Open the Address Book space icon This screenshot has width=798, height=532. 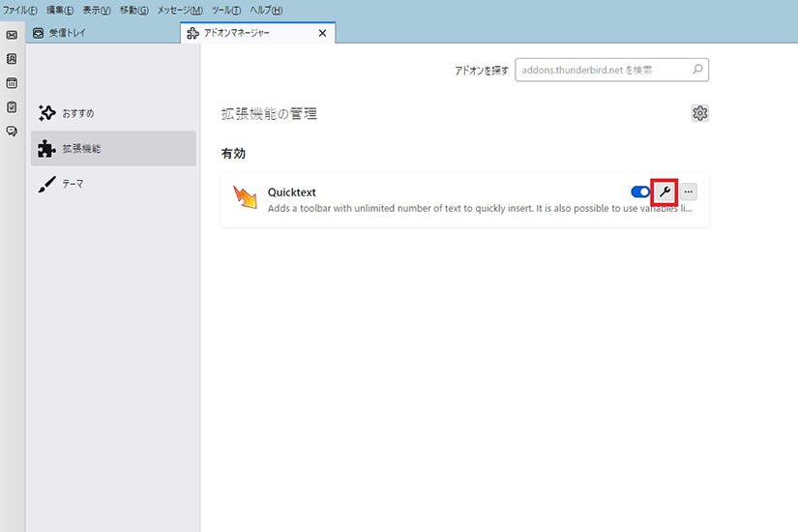[12, 59]
